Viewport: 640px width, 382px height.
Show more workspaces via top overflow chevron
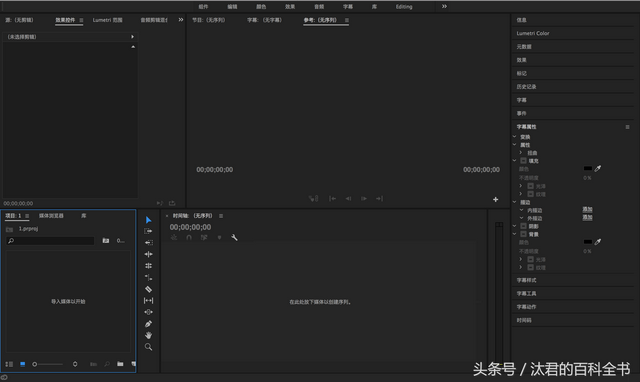(444, 6)
